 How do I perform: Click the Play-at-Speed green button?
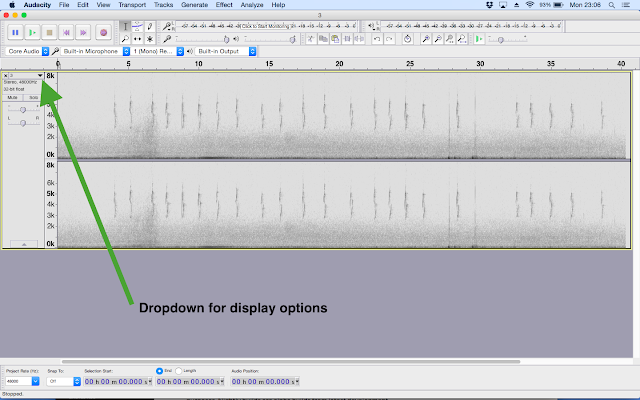click(x=479, y=39)
